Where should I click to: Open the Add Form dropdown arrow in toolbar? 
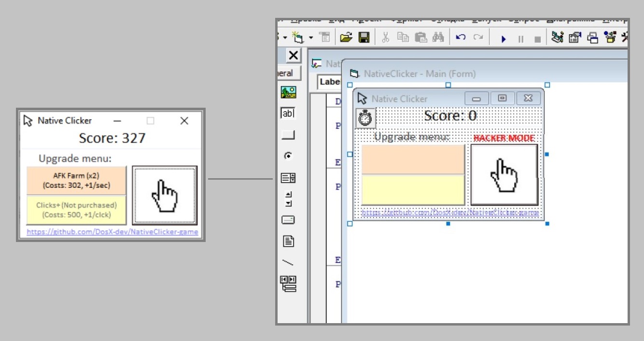point(311,38)
